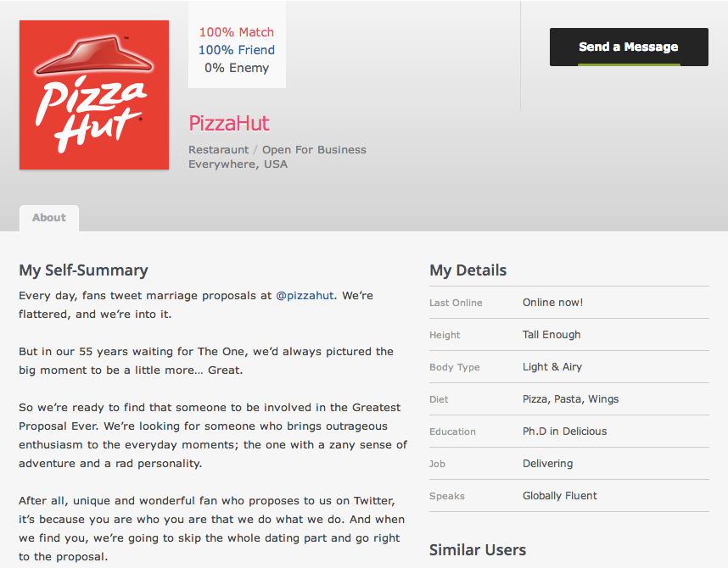
Task: Select the Speaks 'Globally Fluent' detail
Action: coord(569,496)
